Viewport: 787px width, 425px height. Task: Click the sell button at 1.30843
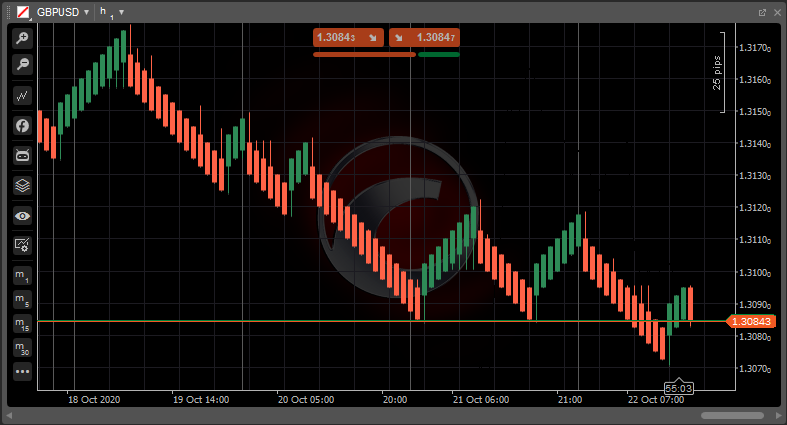pyautogui.click(x=348, y=37)
